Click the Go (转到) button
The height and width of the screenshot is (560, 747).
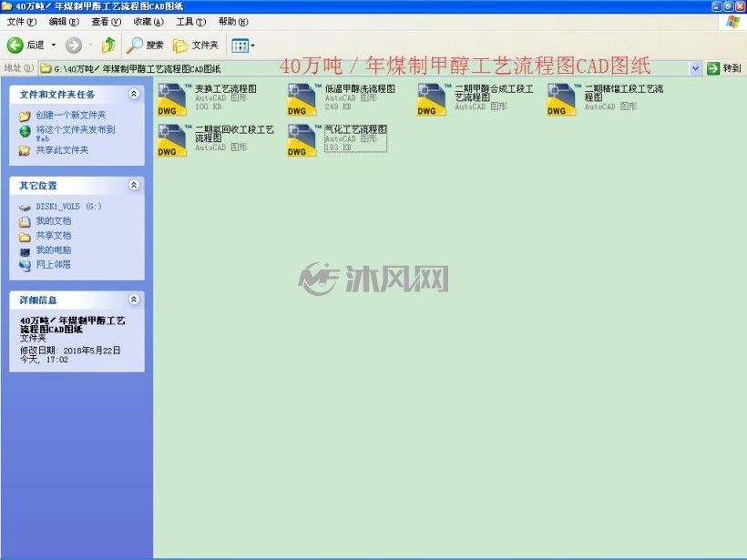pos(723,68)
